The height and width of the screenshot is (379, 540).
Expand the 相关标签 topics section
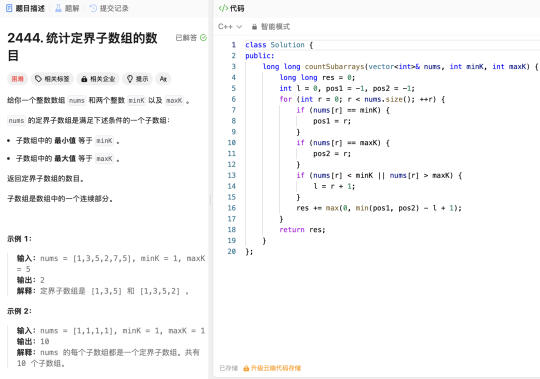[52, 79]
